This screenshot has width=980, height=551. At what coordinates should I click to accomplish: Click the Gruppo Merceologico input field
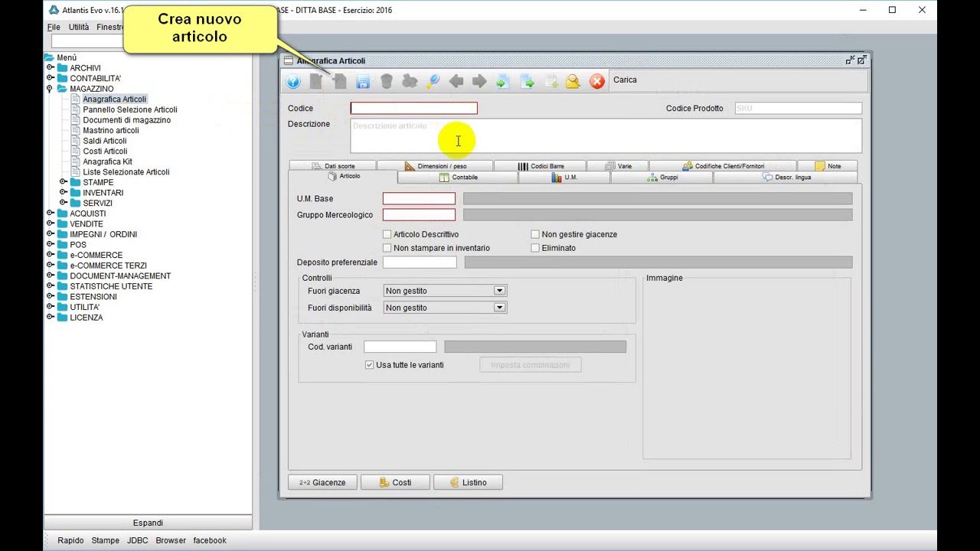(x=419, y=215)
